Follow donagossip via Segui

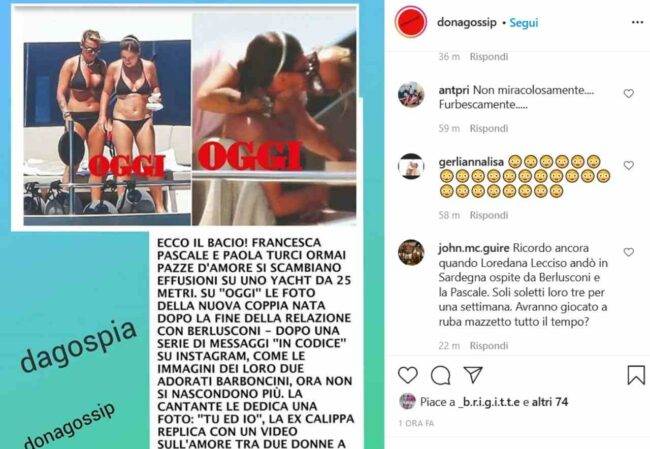click(524, 23)
